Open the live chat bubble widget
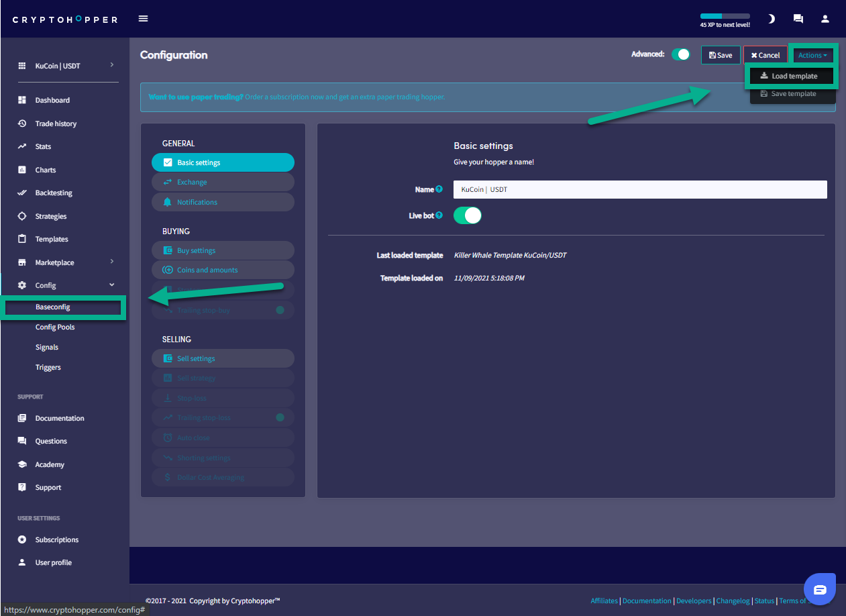The width and height of the screenshot is (846, 616). (x=820, y=589)
